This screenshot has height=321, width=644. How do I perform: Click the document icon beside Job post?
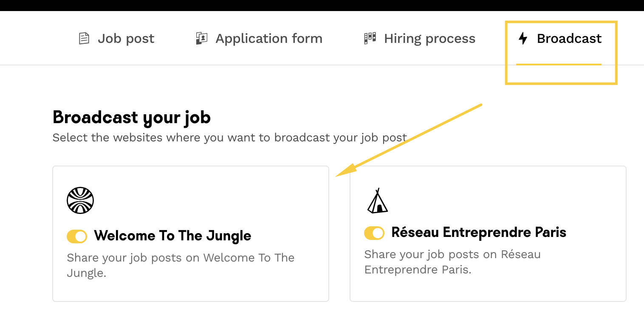84,39
